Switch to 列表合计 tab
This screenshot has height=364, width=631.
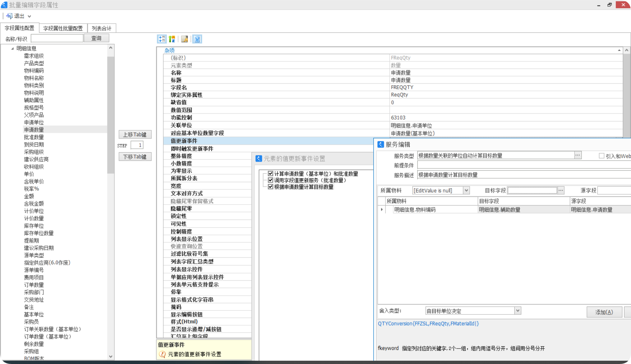click(x=102, y=28)
